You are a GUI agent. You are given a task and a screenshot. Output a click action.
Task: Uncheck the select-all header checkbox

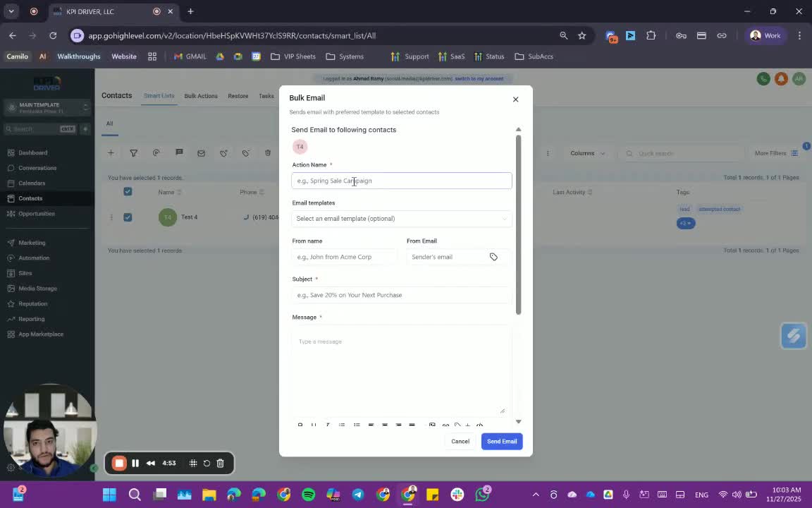[x=128, y=192]
